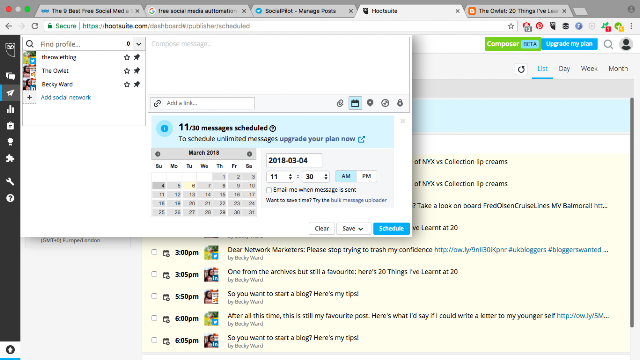Open Campaigns lightbulb icon in sidebar
This screenshot has height=360, width=640.
click(x=10, y=142)
